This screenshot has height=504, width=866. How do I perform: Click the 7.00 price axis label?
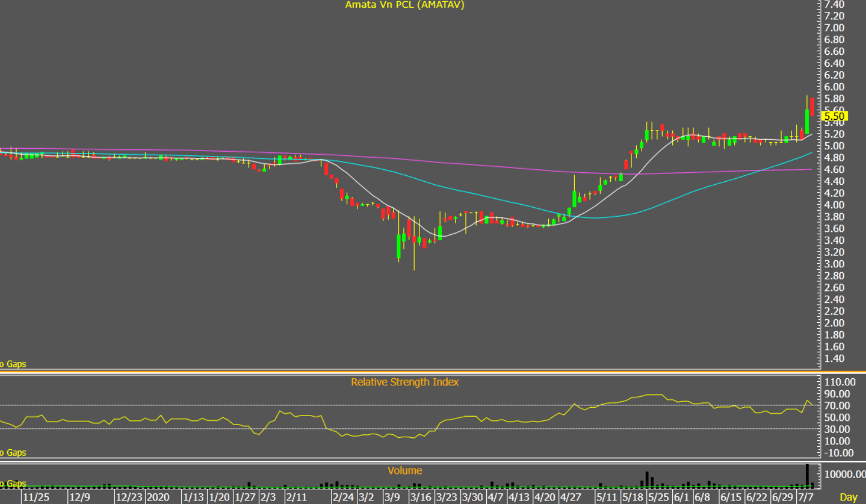(834, 28)
